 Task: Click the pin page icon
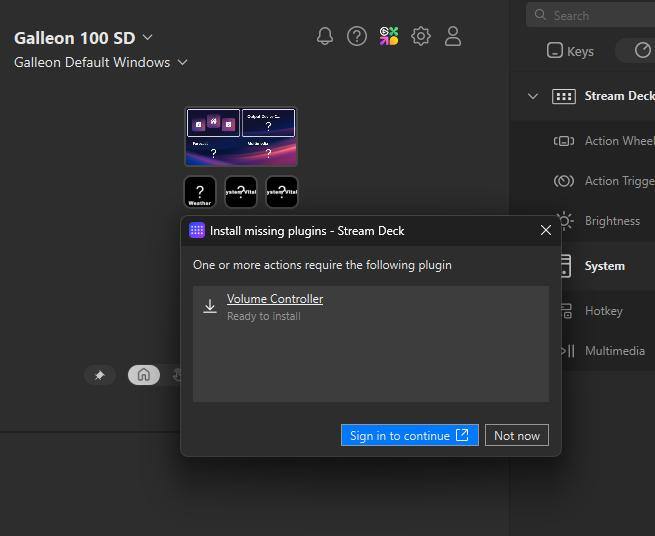click(x=99, y=375)
